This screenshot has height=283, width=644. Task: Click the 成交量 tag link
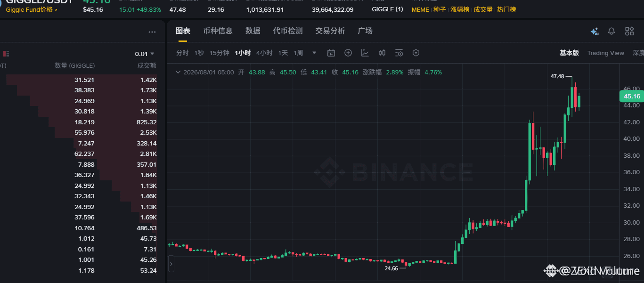click(483, 9)
